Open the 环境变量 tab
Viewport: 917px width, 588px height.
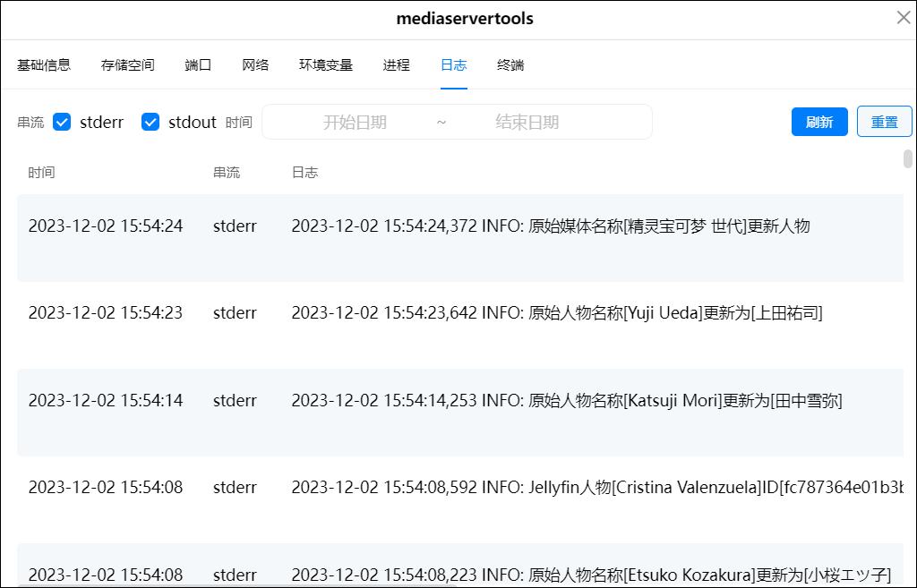[326, 64]
